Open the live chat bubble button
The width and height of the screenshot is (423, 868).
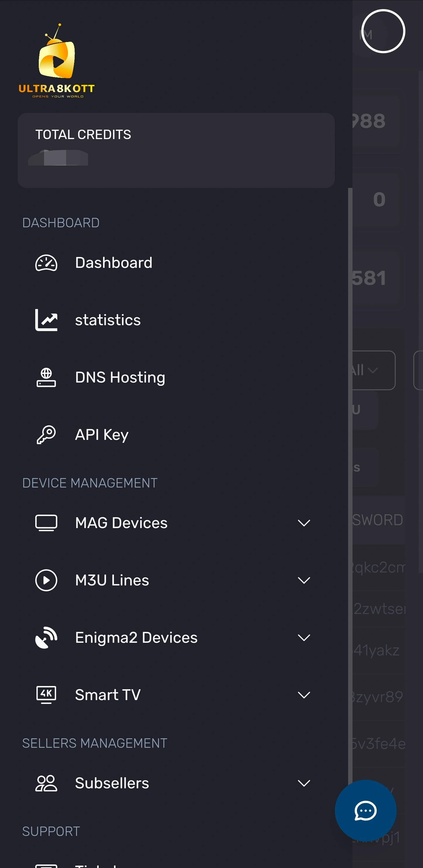pos(365,810)
